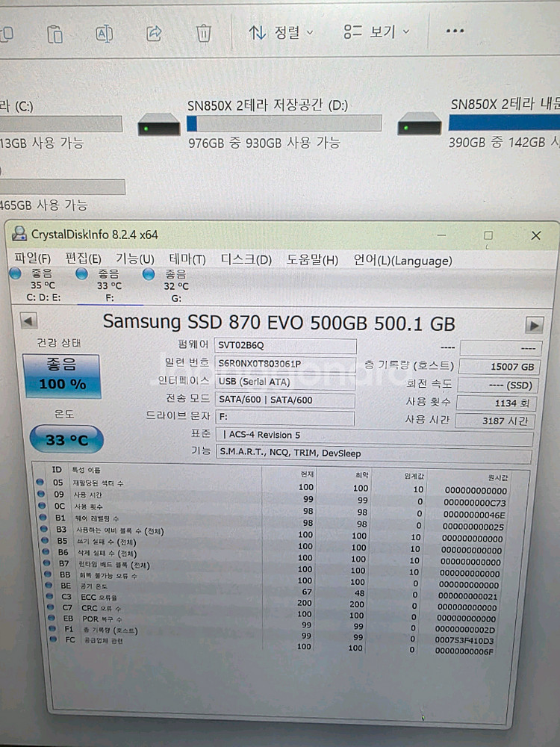560x747 pixels.
Task: Click the total host writes value 15007 GB
Action: click(x=499, y=366)
